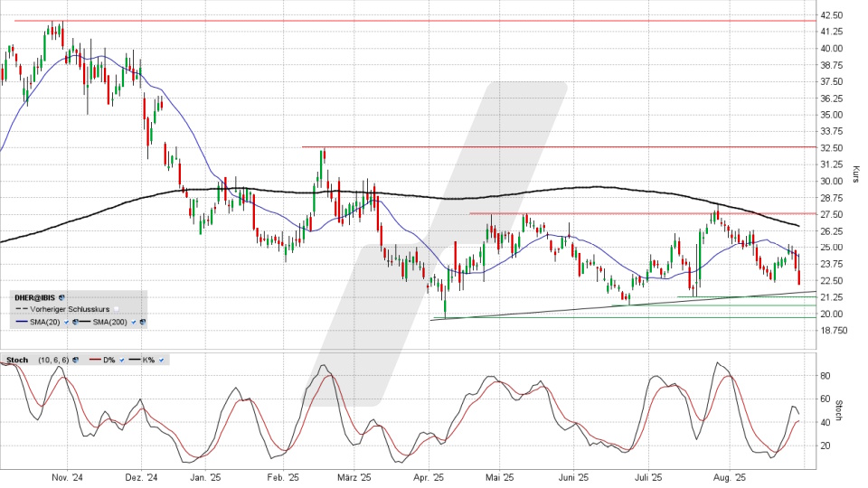Click the 60 value on Stoch axis

point(826,399)
